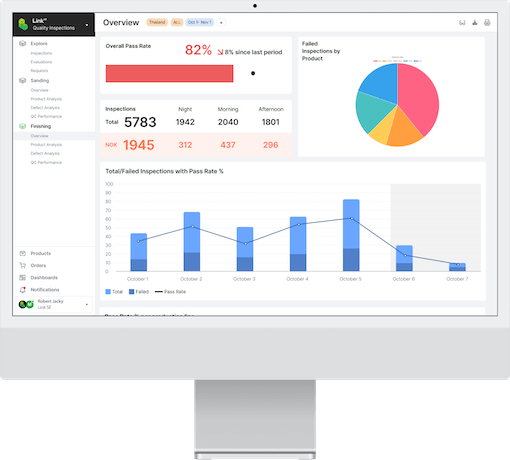Screen dimensions: 510x460
Task: Click the Explore cube icon in sidebar
Action: tap(23, 44)
